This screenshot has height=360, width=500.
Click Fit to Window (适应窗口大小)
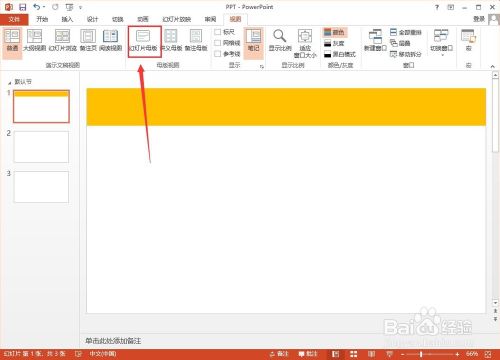coord(305,43)
